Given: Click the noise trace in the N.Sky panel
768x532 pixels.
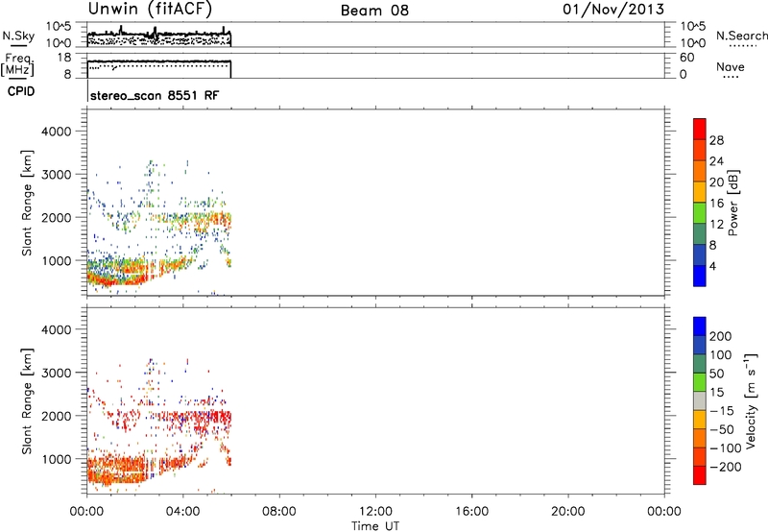Looking at the screenshot, I should (159, 34).
